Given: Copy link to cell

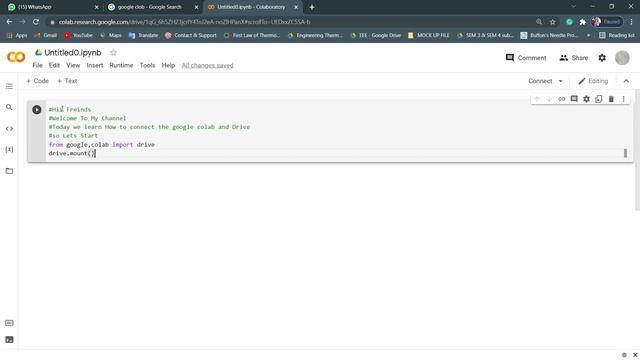Looking at the screenshot, I should 562,99.
